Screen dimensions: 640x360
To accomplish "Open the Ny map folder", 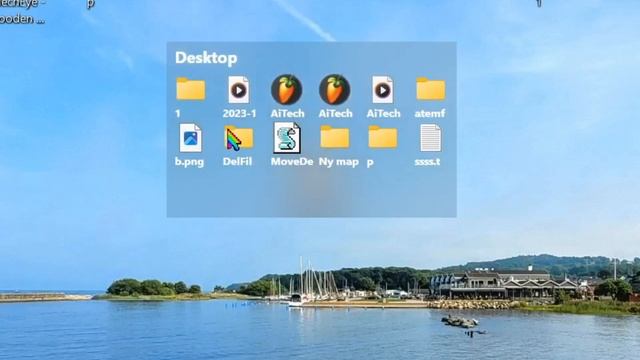I will 335,137.
